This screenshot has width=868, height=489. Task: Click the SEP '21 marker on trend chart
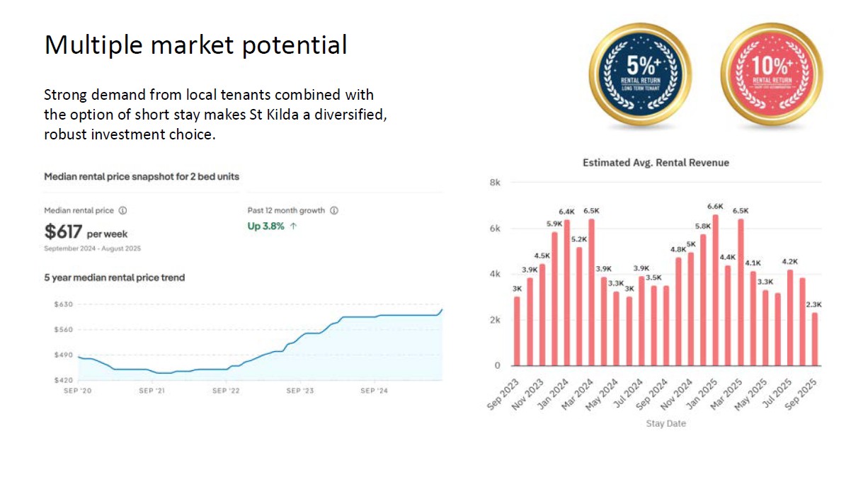point(153,391)
